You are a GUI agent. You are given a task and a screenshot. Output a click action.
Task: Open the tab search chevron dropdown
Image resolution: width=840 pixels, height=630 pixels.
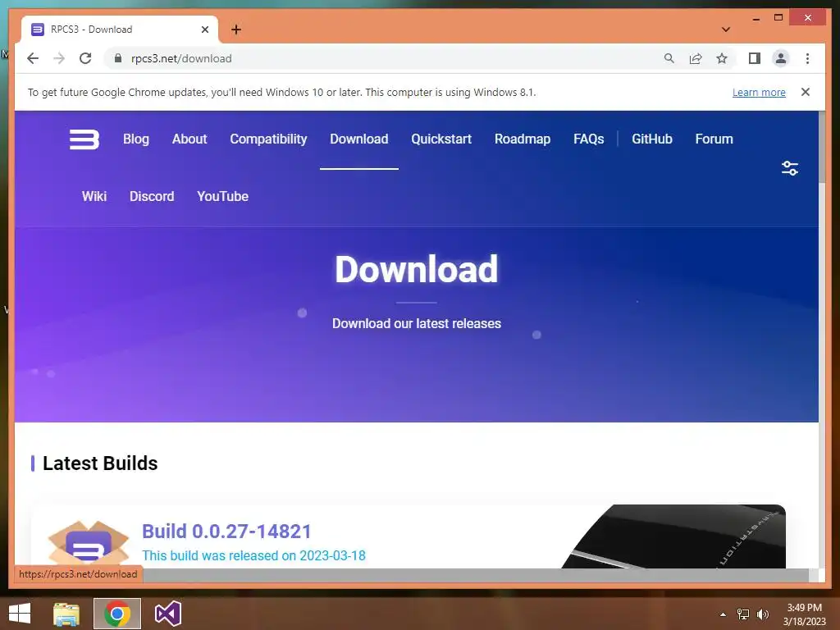[726, 30]
